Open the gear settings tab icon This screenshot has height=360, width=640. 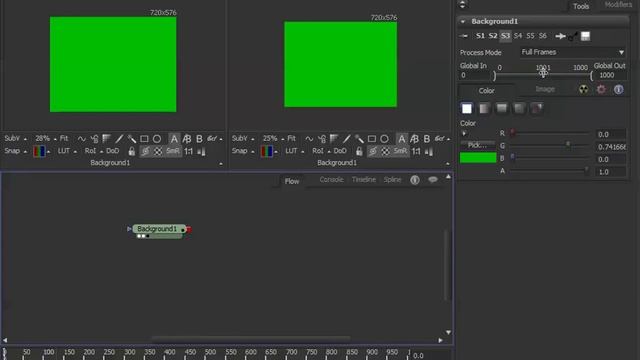point(601,89)
